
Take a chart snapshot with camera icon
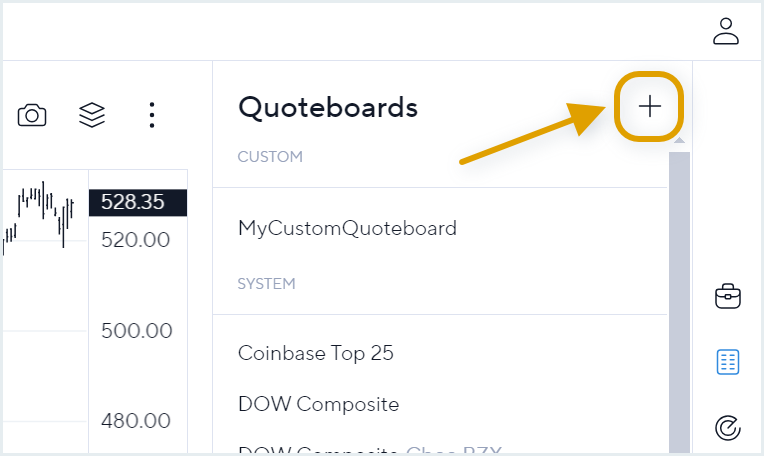tap(32, 115)
